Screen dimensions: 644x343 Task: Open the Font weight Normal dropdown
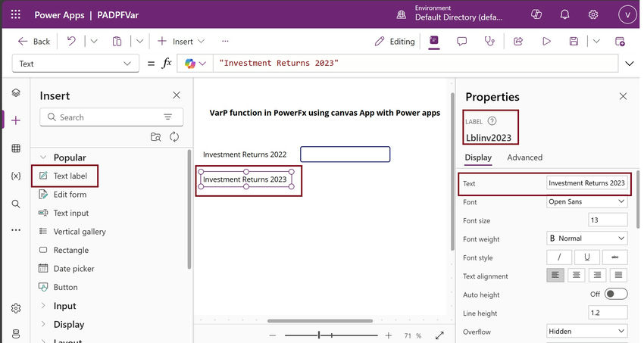click(587, 239)
